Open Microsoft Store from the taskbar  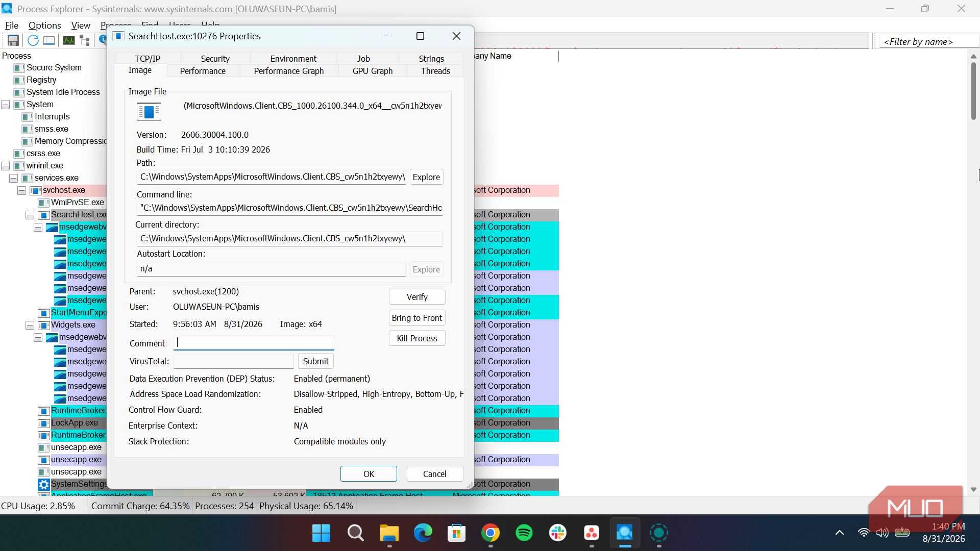pos(456,533)
